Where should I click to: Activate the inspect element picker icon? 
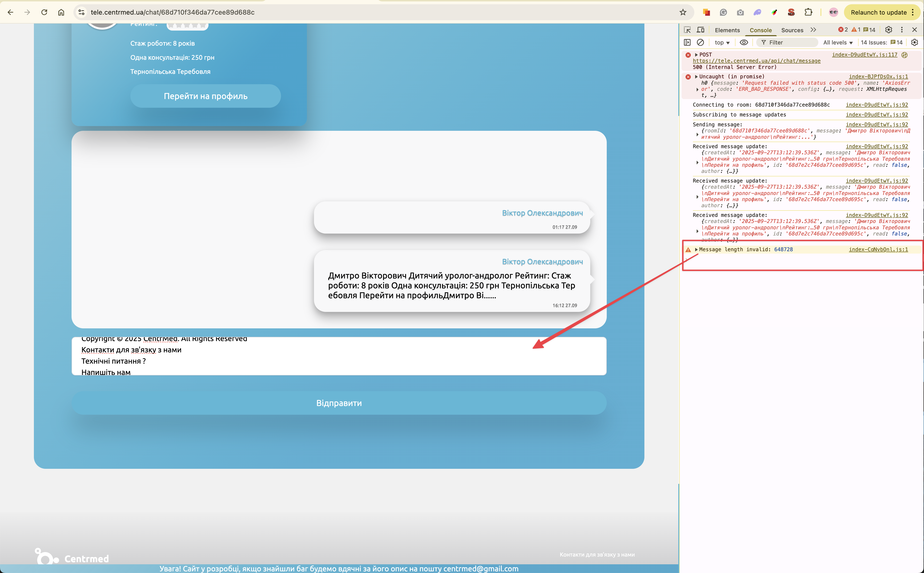coord(687,30)
